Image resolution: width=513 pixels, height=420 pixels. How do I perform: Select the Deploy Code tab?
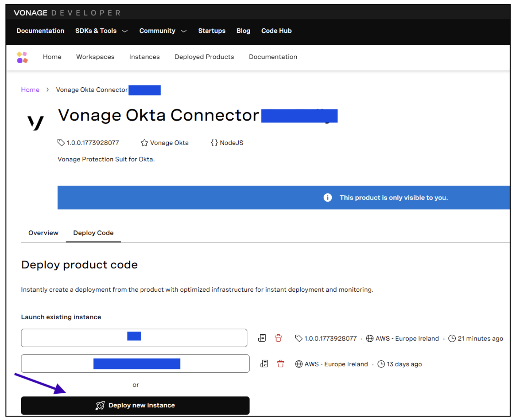point(93,233)
